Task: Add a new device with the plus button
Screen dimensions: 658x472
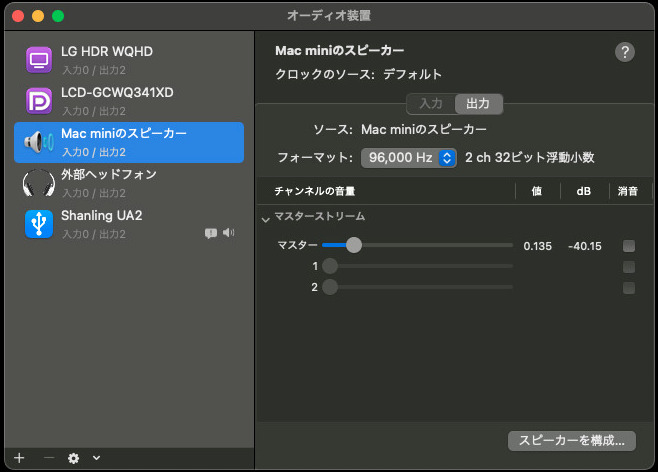Action: [19, 458]
